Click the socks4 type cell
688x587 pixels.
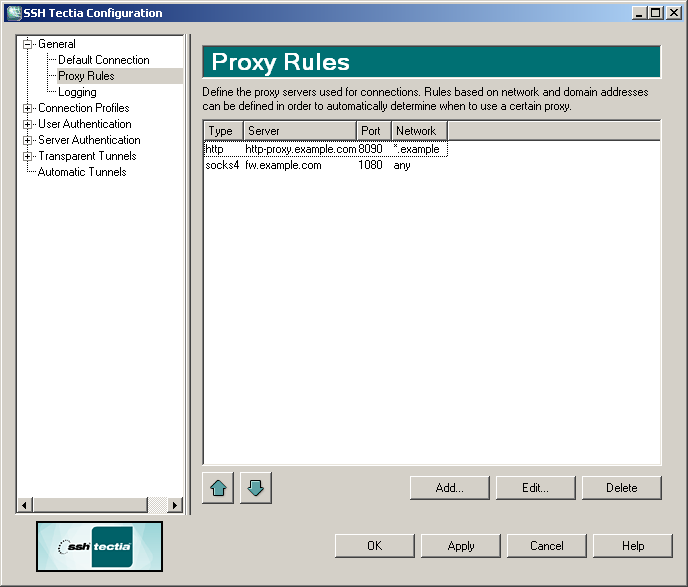point(222,165)
